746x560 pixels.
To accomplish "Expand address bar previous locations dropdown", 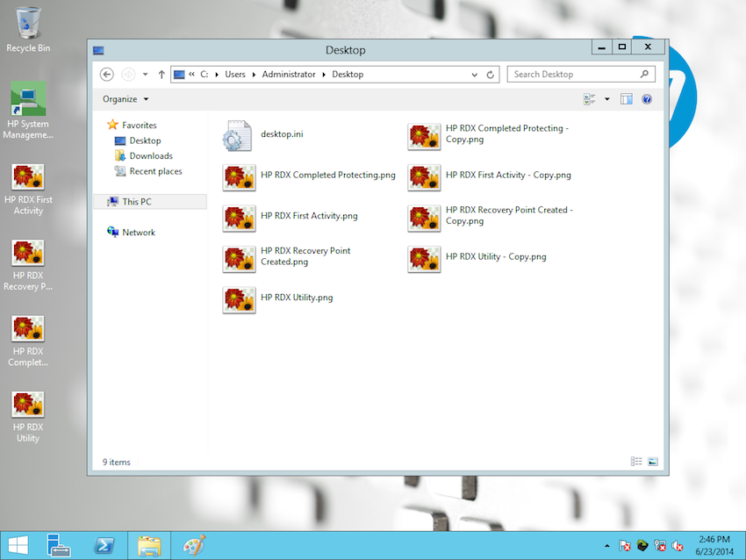I will coord(474,75).
